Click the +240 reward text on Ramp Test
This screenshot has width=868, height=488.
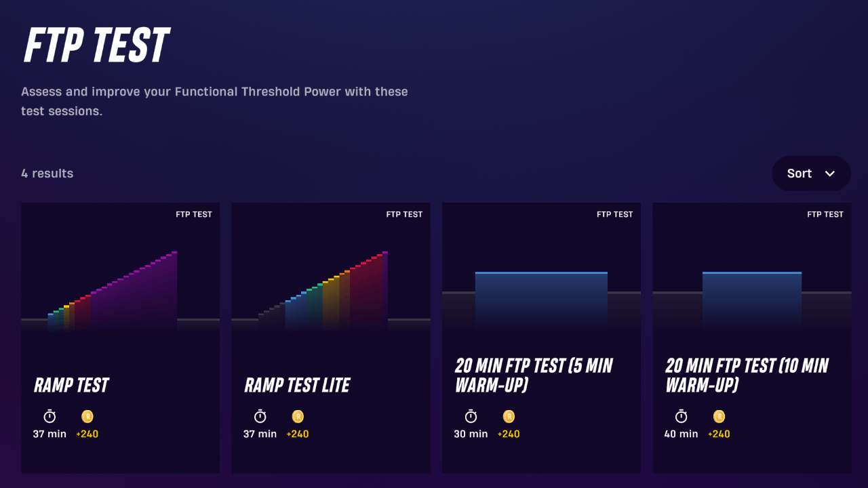(87, 434)
